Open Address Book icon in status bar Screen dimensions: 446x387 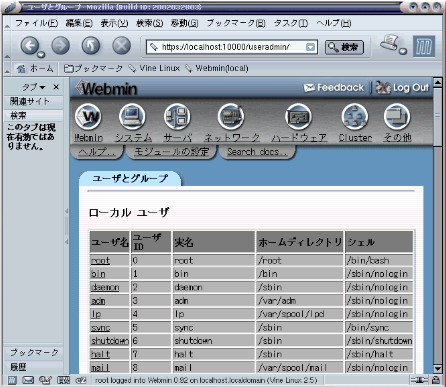point(63,380)
